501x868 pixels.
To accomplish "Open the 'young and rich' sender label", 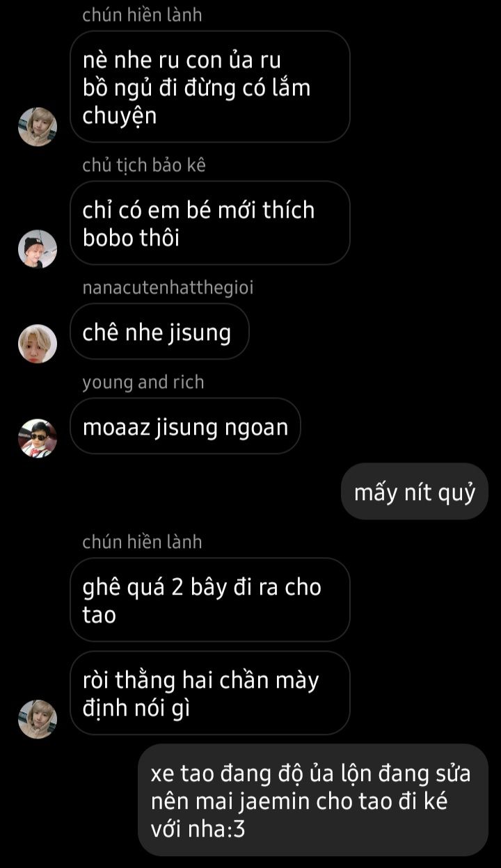I will 143,383.
